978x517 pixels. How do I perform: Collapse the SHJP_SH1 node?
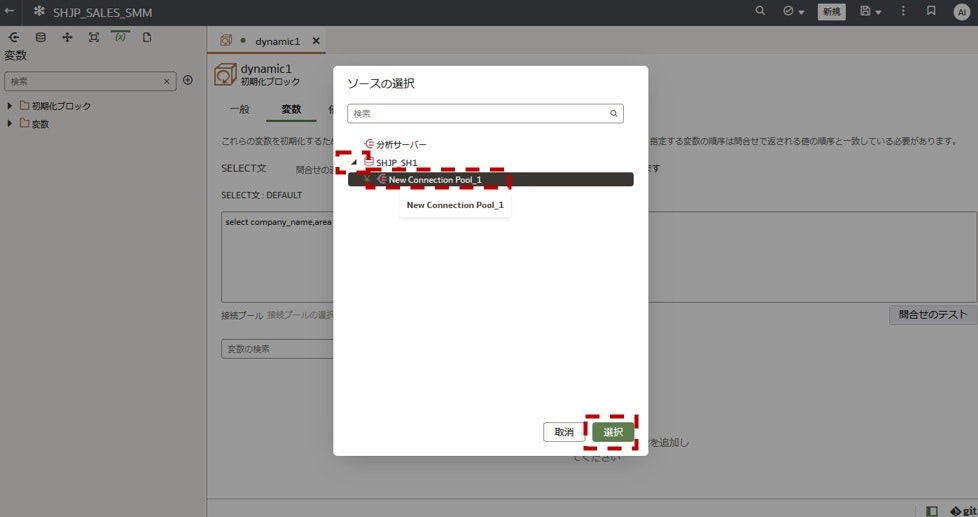tap(354, 163)
